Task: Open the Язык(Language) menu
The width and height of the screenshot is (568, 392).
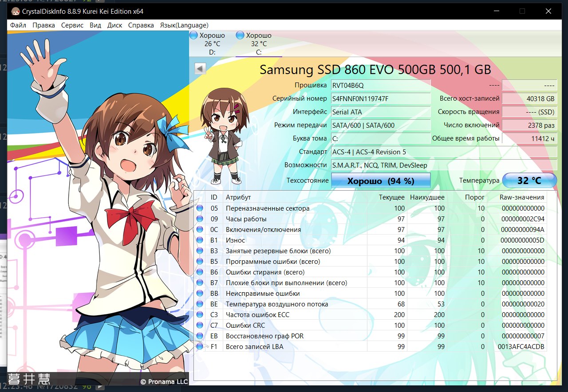Action: pyautogui.click(x=184, y=25)
